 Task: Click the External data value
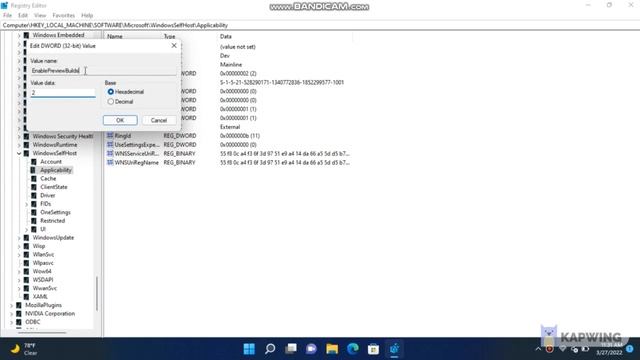(230, 127)
